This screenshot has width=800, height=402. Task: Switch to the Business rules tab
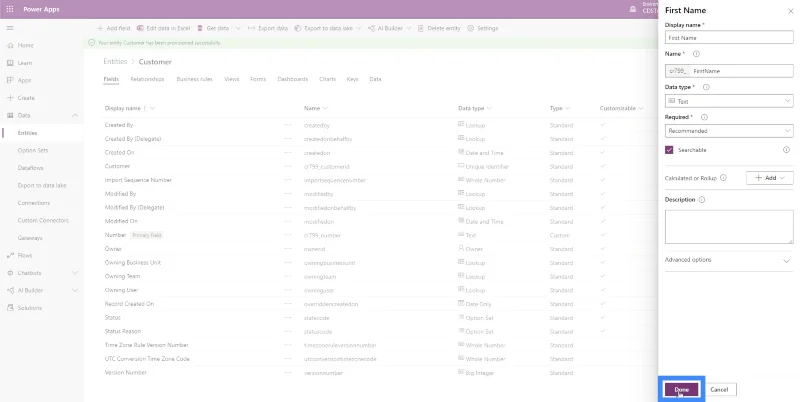coord(194,79)
